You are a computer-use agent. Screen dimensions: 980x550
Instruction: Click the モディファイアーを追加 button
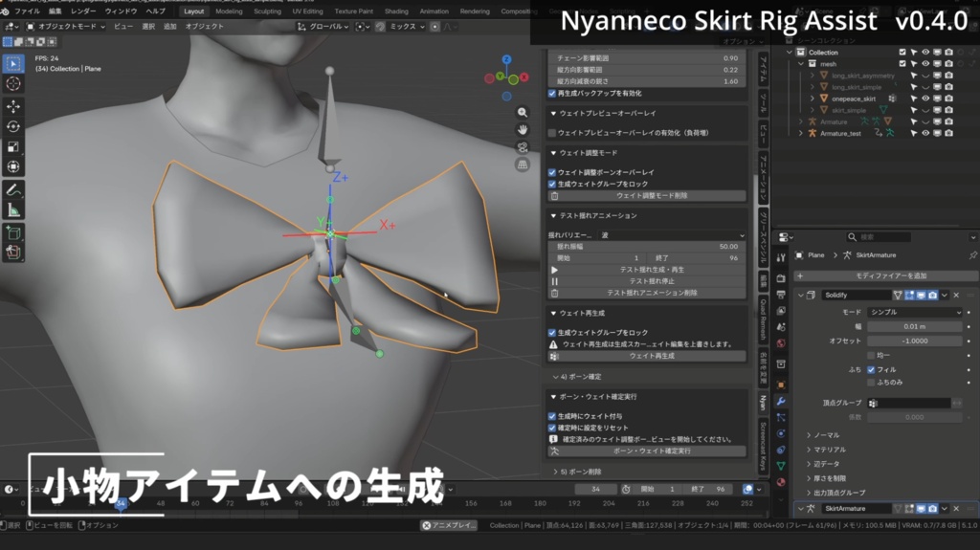[885, 275]
